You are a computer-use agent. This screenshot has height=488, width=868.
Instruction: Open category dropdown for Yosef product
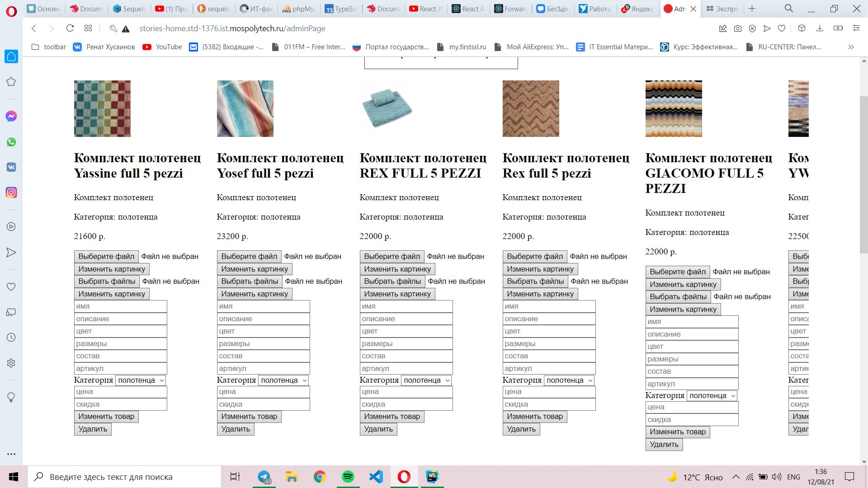point(283,380)
